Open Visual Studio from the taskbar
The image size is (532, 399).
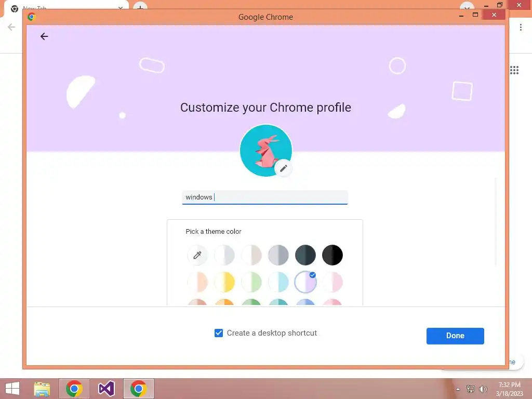(x=106, y=389)
